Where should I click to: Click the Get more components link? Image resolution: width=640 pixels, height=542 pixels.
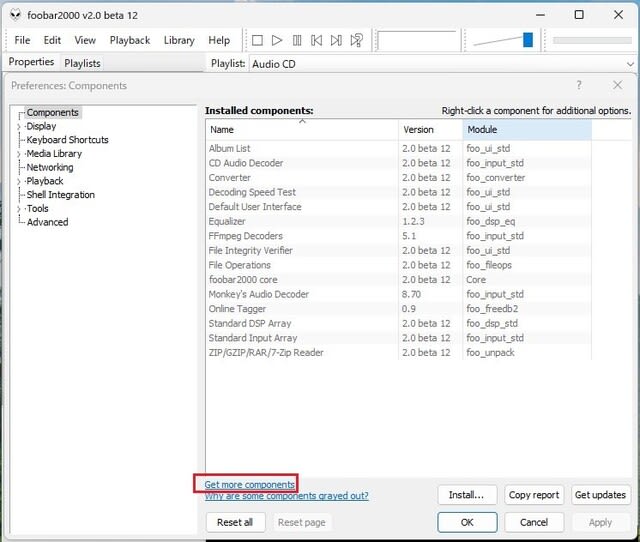point(249,484)
